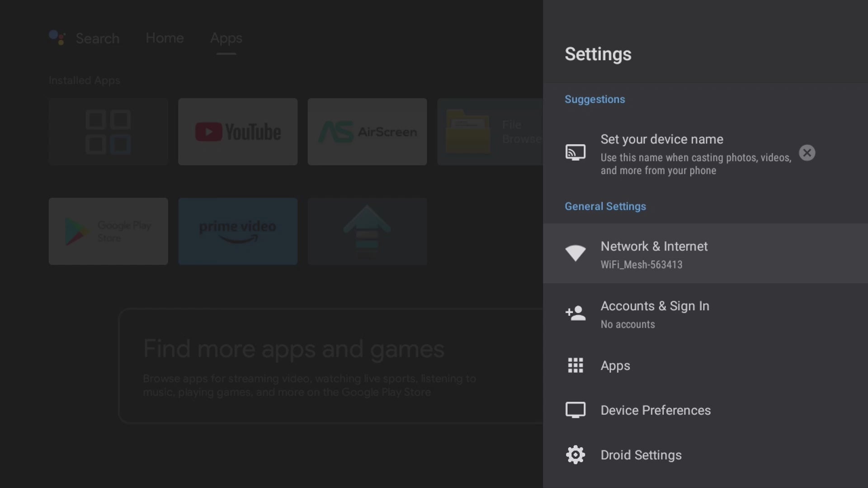Open Network & Internet settings text

click(x=654, y=247)
